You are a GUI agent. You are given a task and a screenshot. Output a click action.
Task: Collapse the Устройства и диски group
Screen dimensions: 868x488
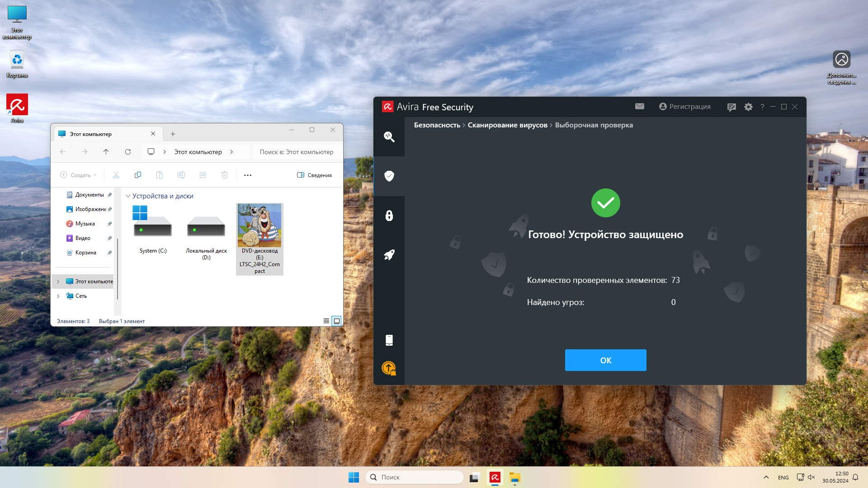click(128, 196)
